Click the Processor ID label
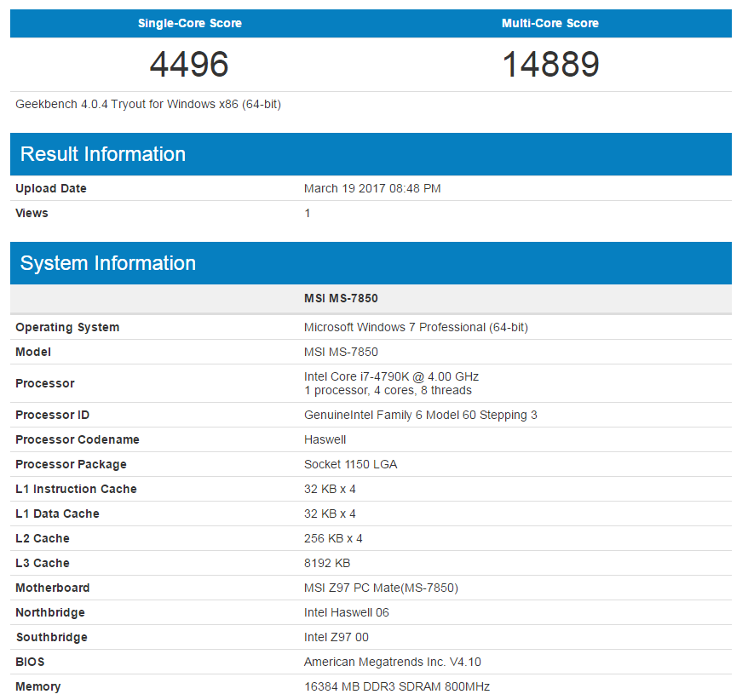The image size is (748, 700). 53,415
